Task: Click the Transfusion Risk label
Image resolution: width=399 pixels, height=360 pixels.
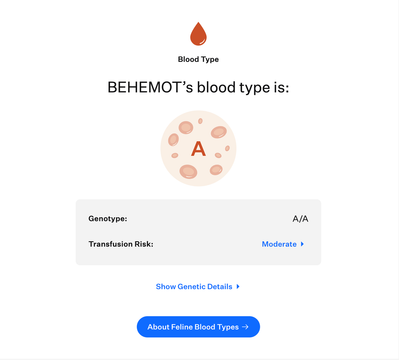Action: point(121,244)
